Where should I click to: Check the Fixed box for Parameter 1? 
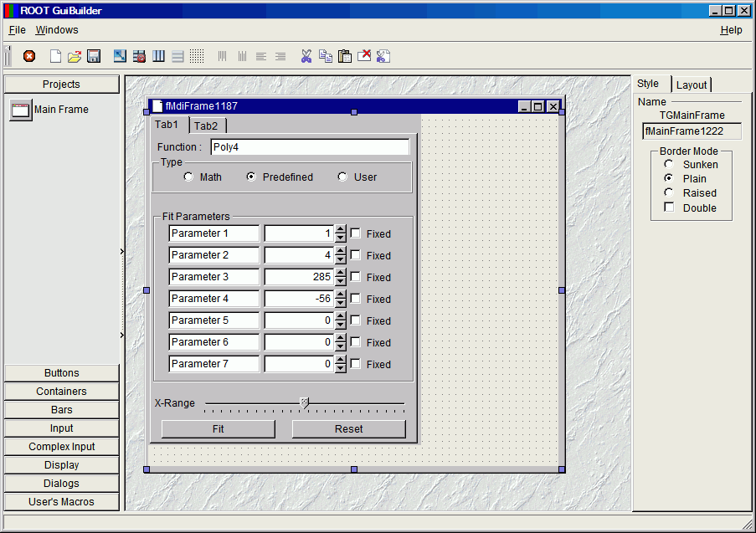[x=356, y=233]
